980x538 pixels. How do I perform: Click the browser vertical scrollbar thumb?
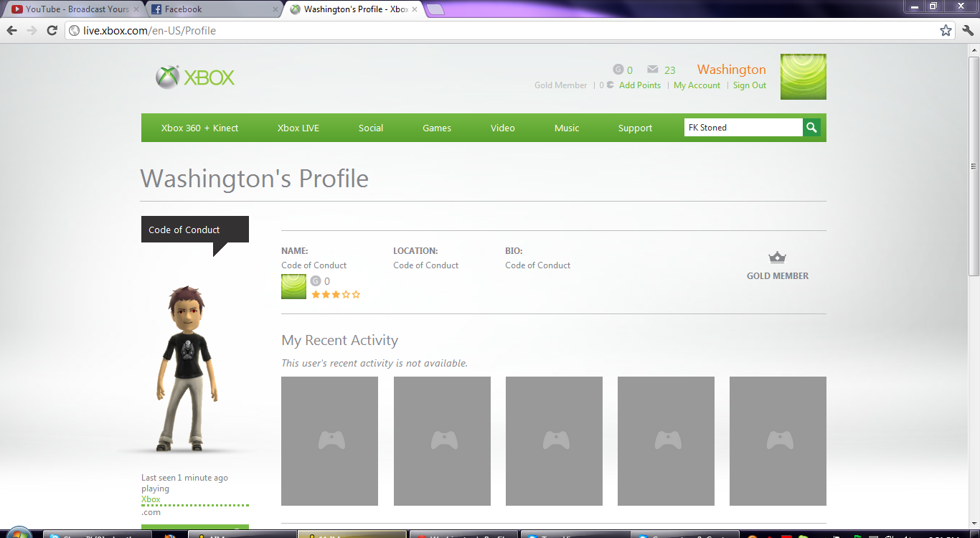(974, 166)
